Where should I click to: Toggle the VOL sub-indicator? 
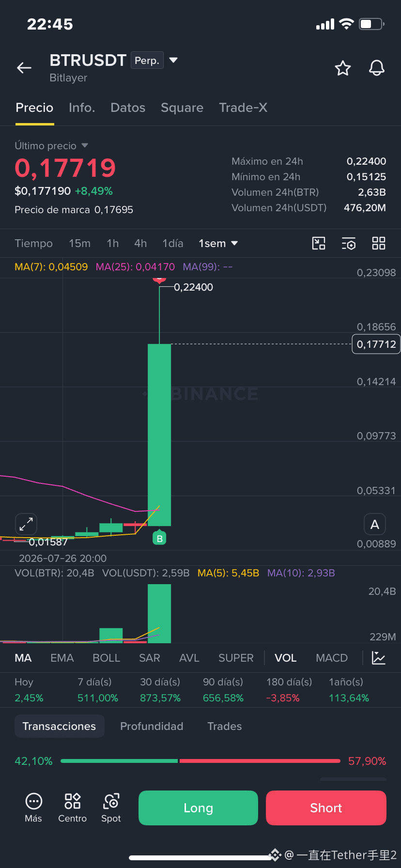[285, 658]
